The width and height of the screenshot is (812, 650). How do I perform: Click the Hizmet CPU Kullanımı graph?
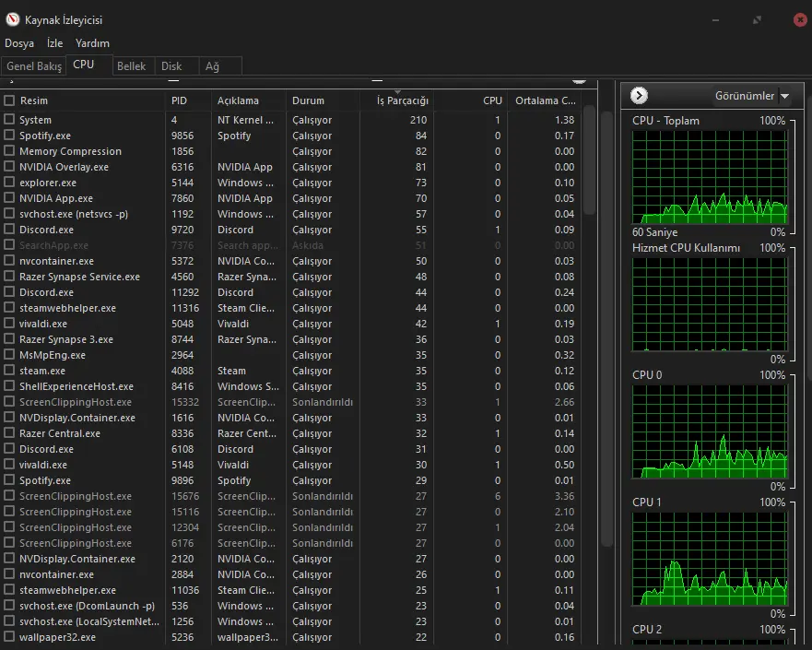tap(709, 304)
